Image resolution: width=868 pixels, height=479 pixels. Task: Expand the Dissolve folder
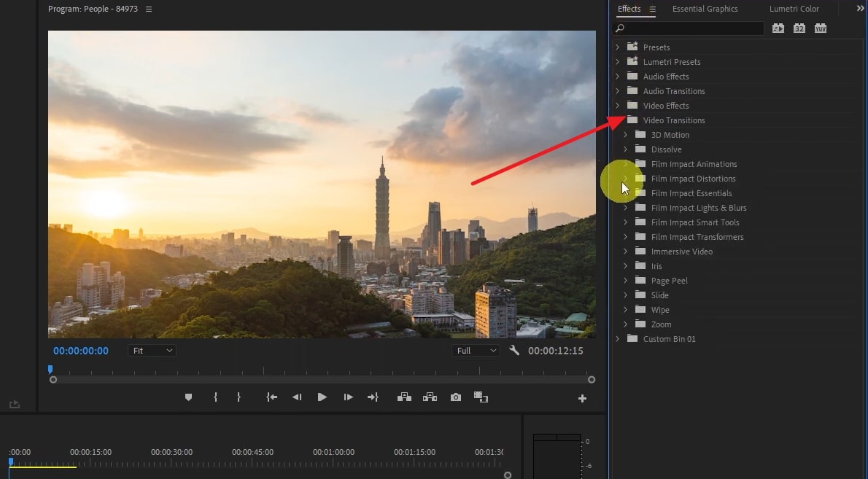click(x=625, y=149)
